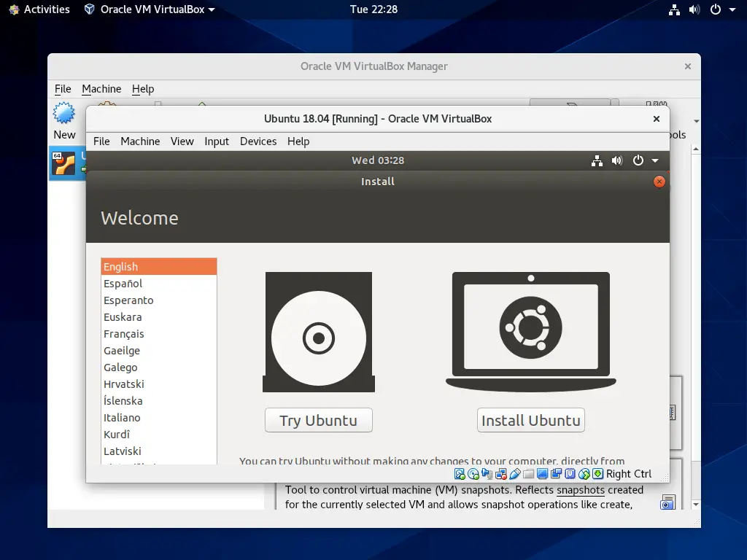
Task: Click Manager scrollbar down arrow
Action: 696,505
